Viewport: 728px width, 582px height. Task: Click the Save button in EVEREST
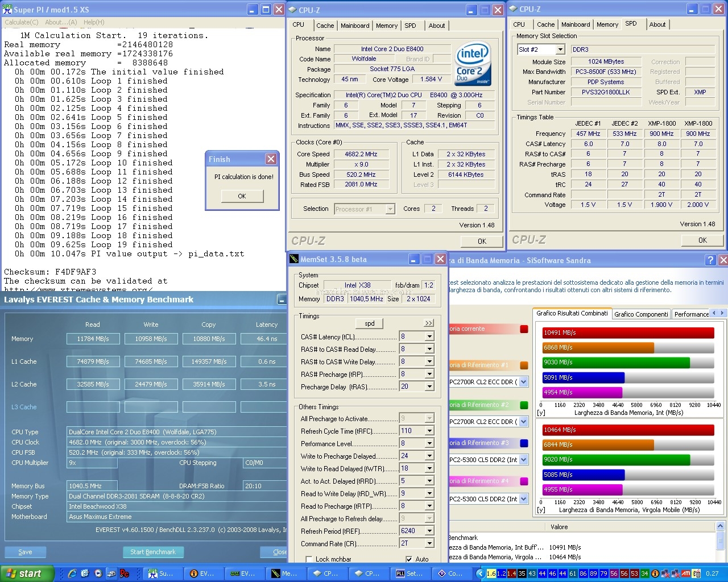(x=25, y=552)
